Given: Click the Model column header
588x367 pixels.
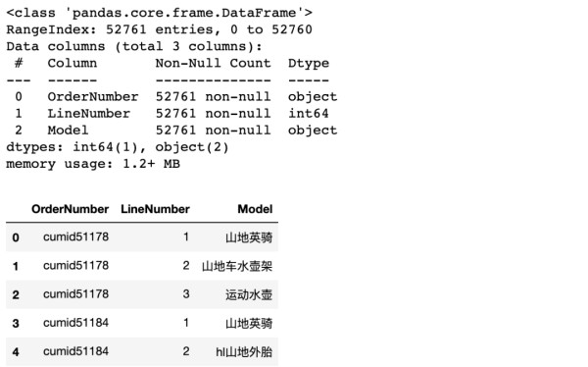Looking at the screenshot, I should point(255,209).
